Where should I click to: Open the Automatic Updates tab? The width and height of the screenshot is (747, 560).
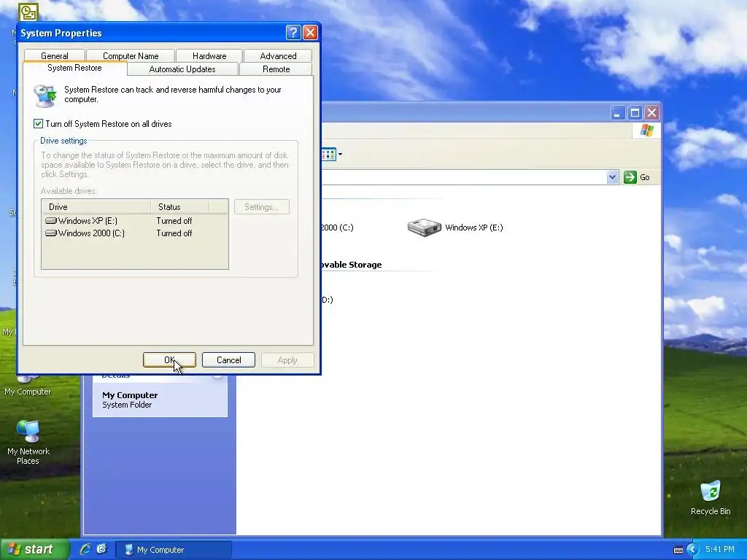[x=182, y=69]
